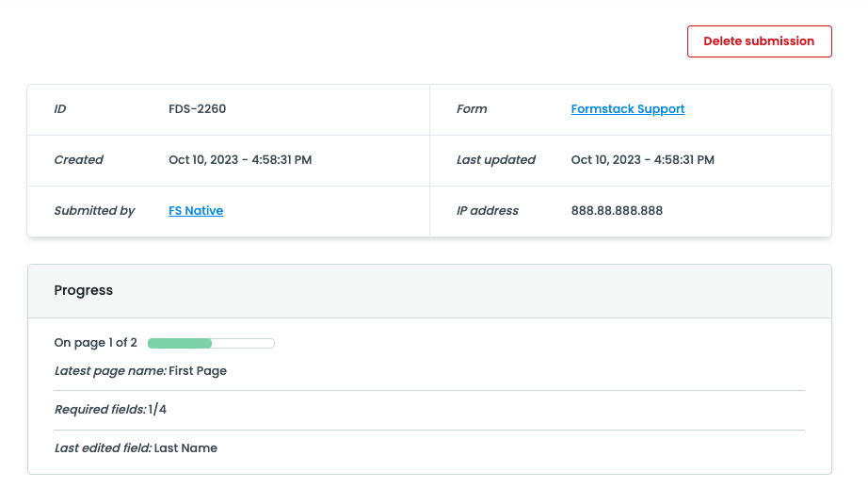The width and height of the screenshot is (868, 488).
Task: Click the green page progress bar
Action: tap(211, 343)
